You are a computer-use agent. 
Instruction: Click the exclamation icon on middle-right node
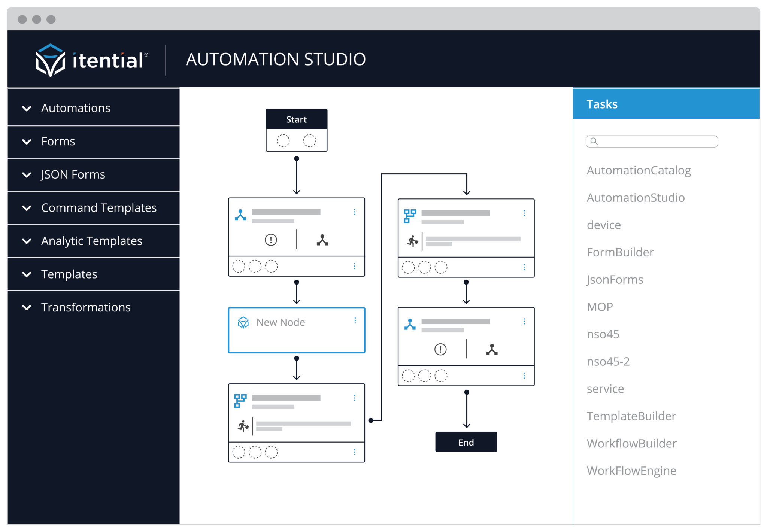pyautogui.click(x=440, y=349)
